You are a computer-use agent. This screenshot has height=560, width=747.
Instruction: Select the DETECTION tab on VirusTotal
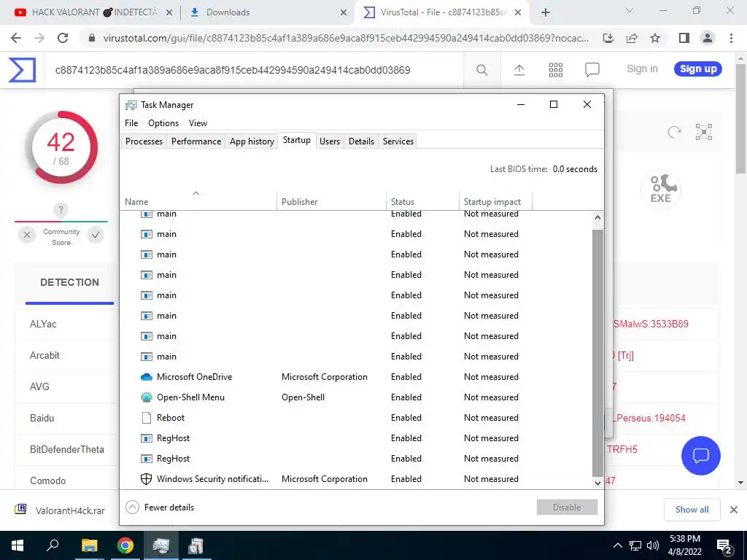(x=69, y=282)
